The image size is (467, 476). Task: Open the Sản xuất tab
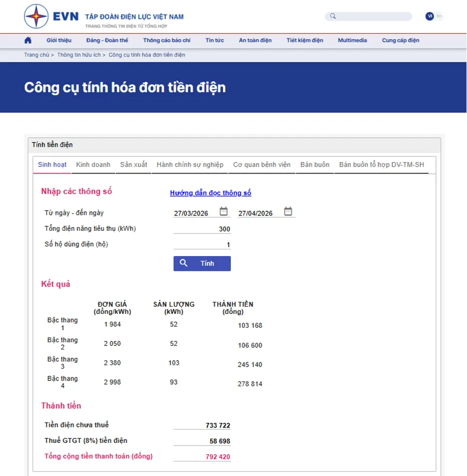click(133, 164)
